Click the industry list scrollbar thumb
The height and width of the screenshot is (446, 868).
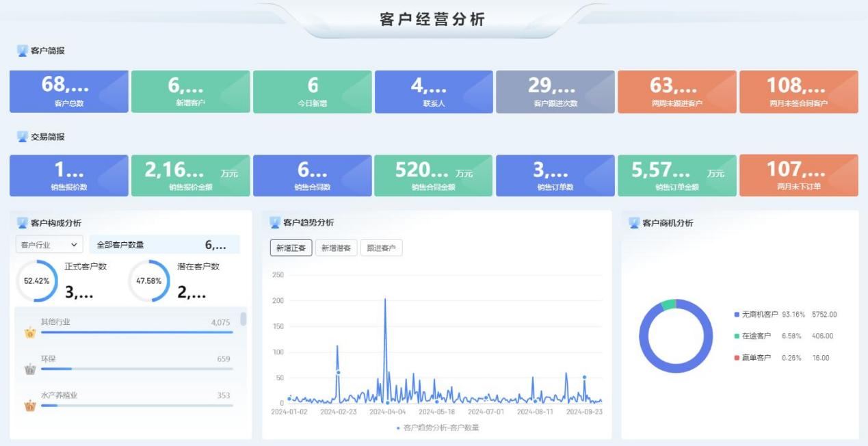(244, 319)
